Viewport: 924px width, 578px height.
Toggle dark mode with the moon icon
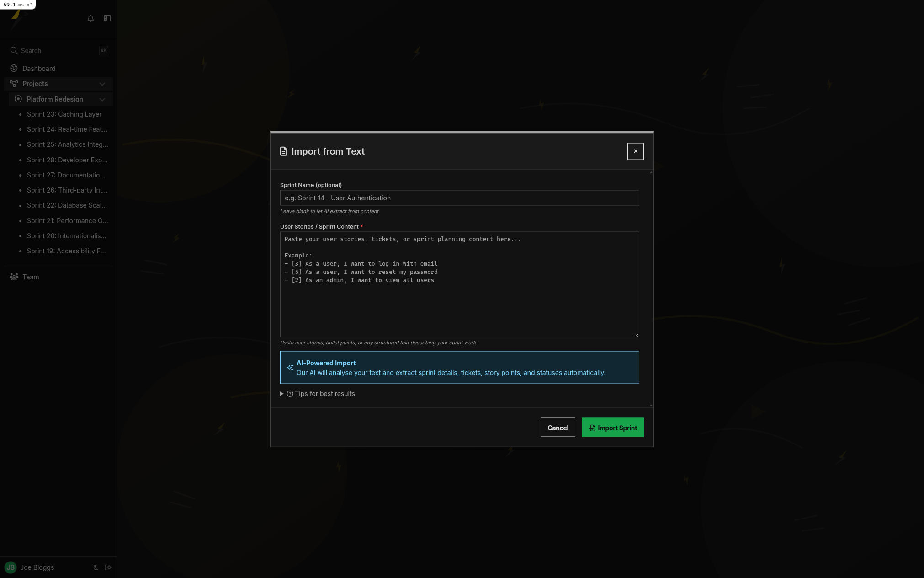(96, 567)
